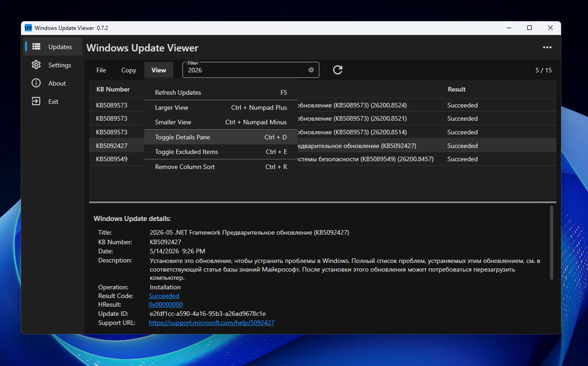588x366 pixels.
Task: Go to the Settings page label
Action: pos(60,65)
